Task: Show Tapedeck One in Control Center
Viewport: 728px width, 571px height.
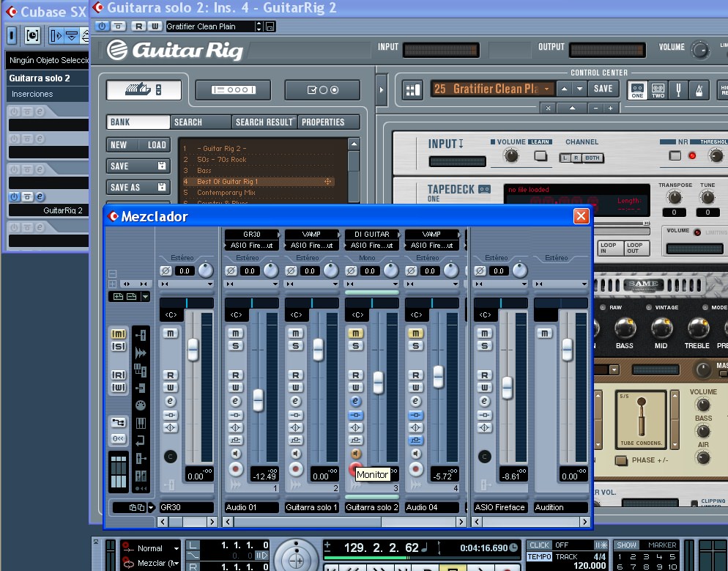Action: click(x=638, y=89)
